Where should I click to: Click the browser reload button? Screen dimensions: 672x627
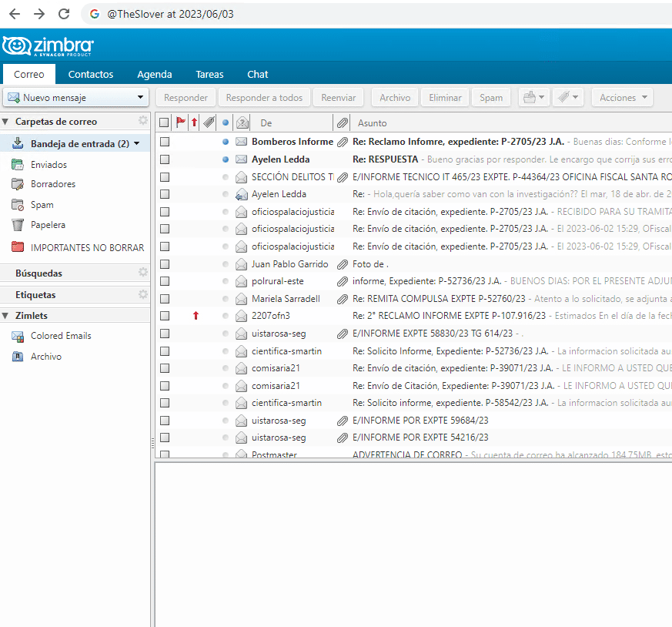click(64, 14)
